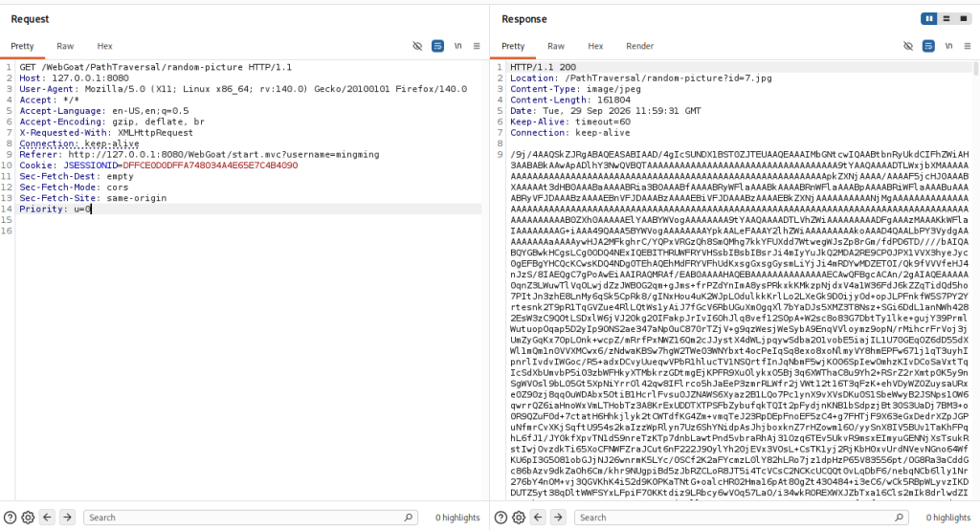
Task: Click the Response search input field
Action: 742,518
